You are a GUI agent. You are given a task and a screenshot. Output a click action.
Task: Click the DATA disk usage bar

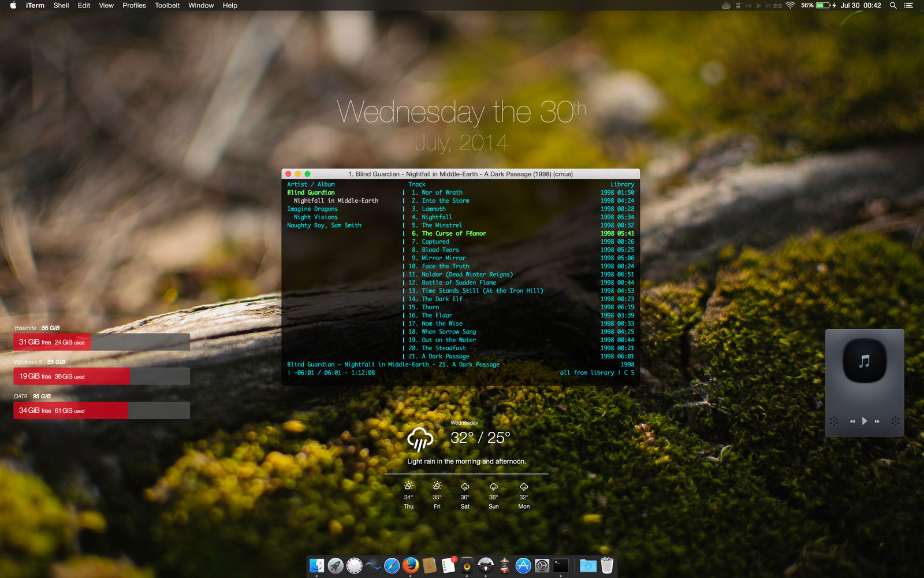[x=102, y=410]
